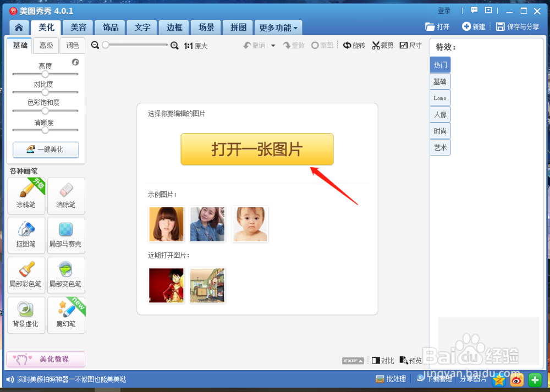Reset adjustments with the circular reset icon
550x392 pixels.
pyautogui.click(x=75, y=62)
